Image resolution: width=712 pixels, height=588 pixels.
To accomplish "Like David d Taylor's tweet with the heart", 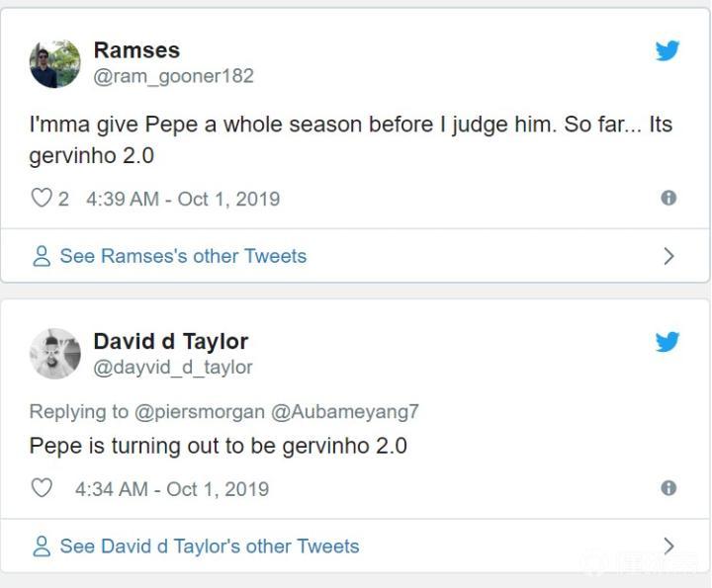I will pyautogui.click(x=41, y=488).
